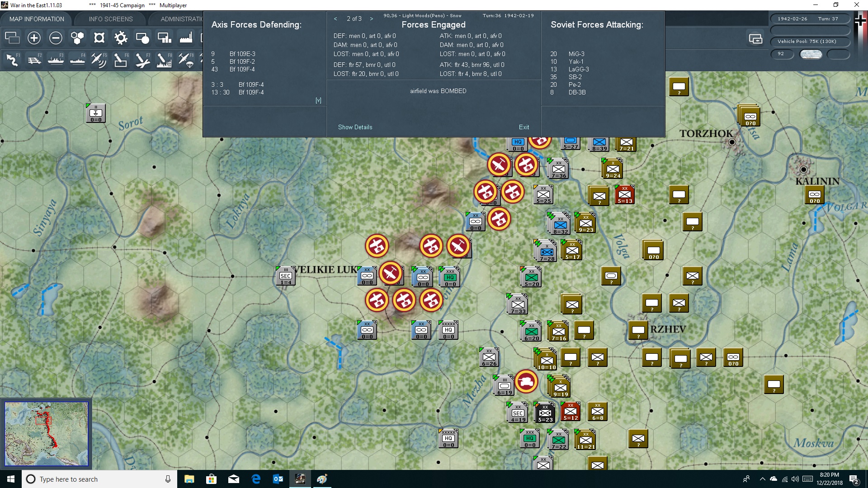Toggle the hex grid display icon
The width and height of the screenshot is (868, 488).
[x=77, y=38]
